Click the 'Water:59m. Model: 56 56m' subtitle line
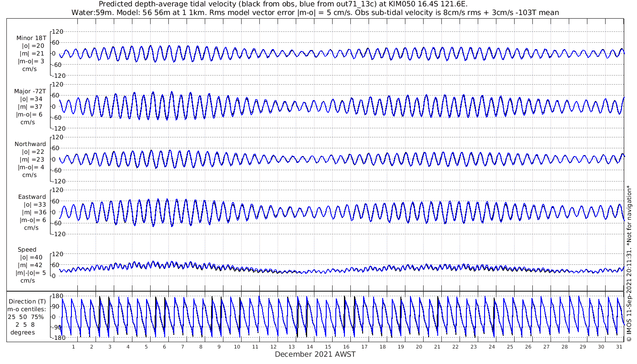The image size is (637, 364). 315,13
